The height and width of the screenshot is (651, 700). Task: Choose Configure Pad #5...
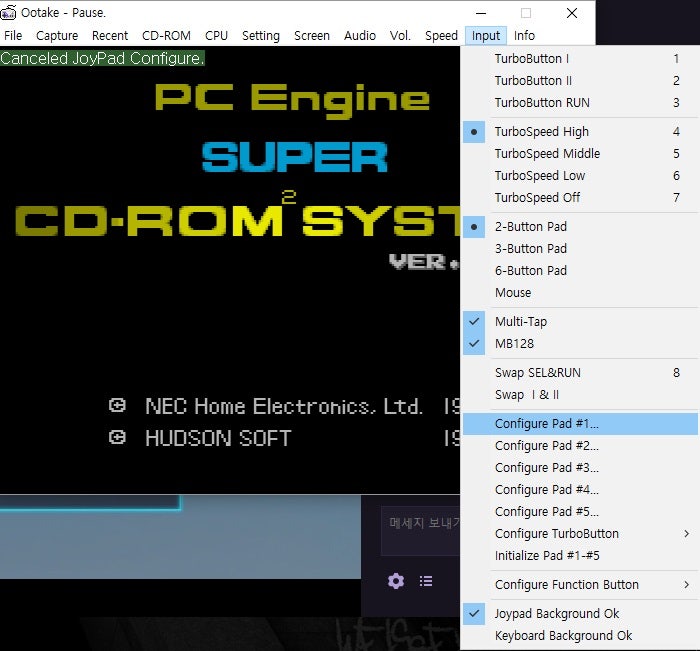pyautogui.click(x=580, y=512)
